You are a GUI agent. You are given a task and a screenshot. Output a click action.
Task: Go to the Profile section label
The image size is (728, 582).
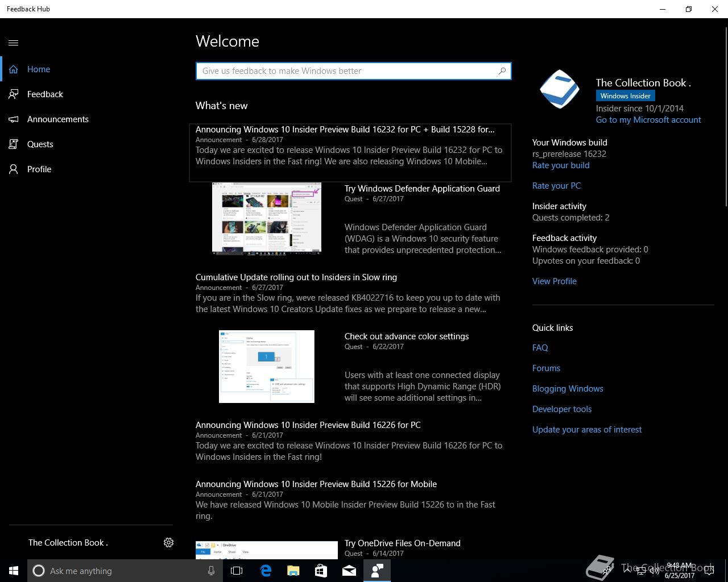(x=39, y=169)
